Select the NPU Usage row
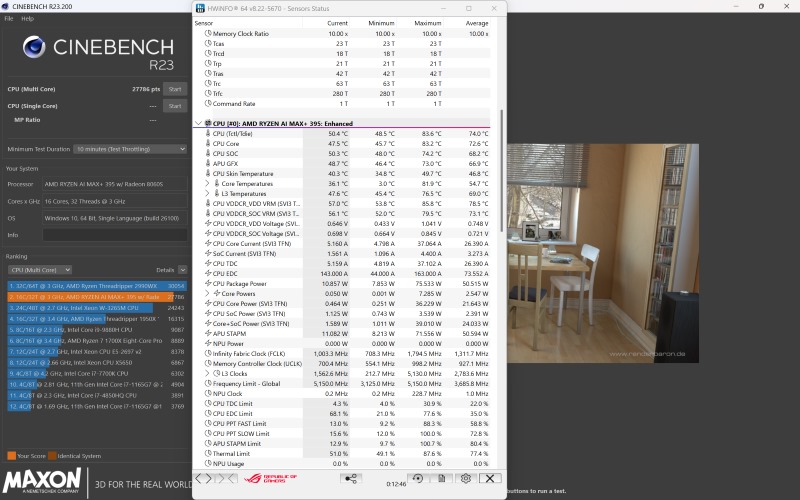 point(342,464)
